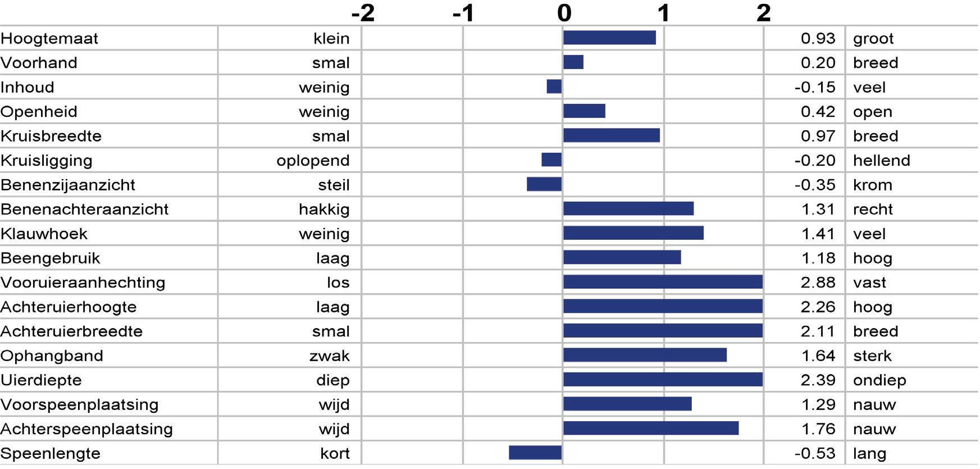980x469 pixels.
Task: Click the Achteruierbreedte trait label
Action: click(x=71, y=331)
